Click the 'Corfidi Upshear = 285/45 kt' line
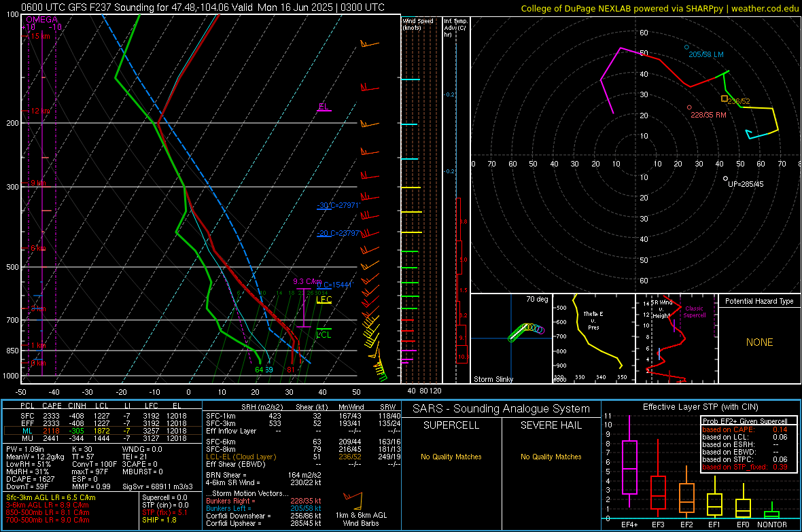Screen dimensions: 802x532 click(x=263, y=523)
